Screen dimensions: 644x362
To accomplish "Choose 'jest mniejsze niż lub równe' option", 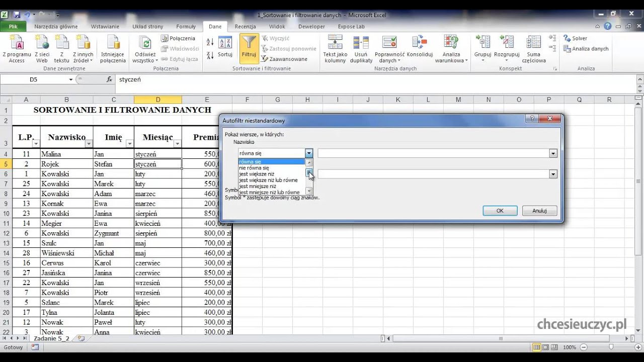I will tap(272, 192).
